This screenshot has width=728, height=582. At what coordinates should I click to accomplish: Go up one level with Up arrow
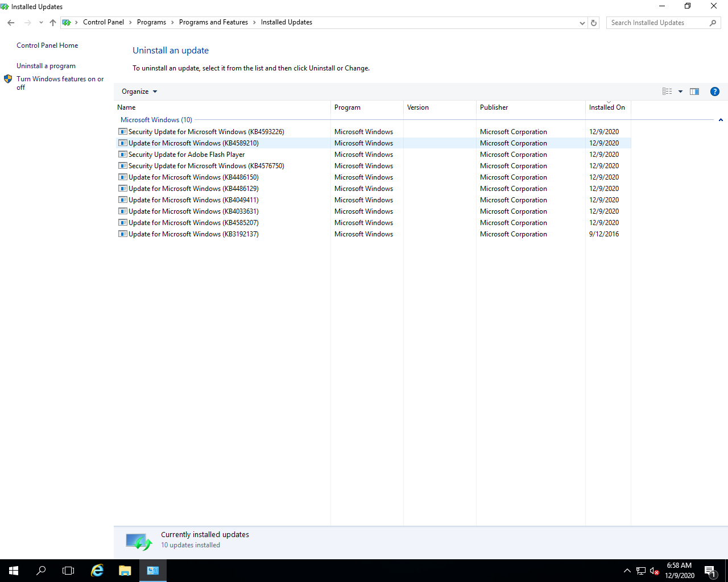pyautogui.click(x=53, y=23)
